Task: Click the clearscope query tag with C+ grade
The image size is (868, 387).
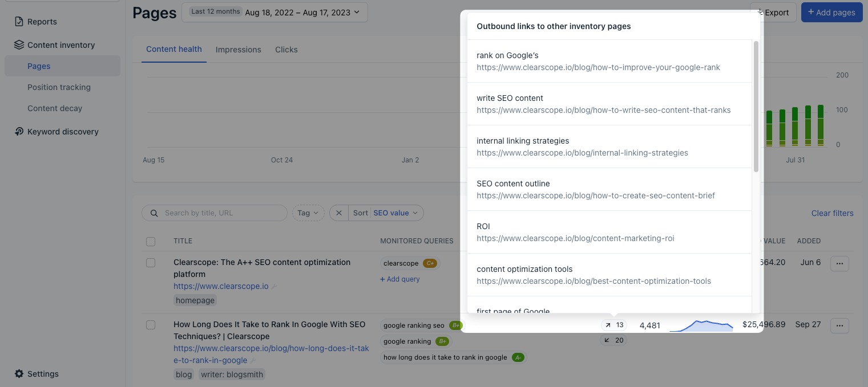Action: pos(410,263)
